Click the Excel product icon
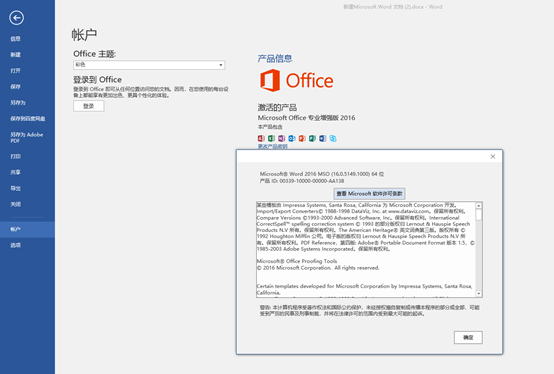The image size is (554, 374). tap(271, 138)
